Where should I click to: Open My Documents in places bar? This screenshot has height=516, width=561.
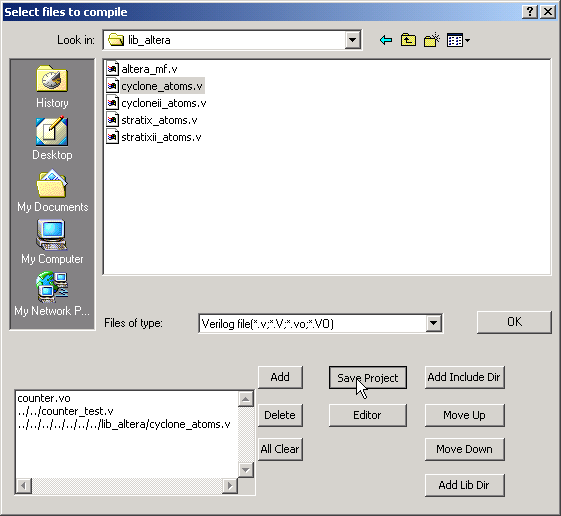[52, 191]
